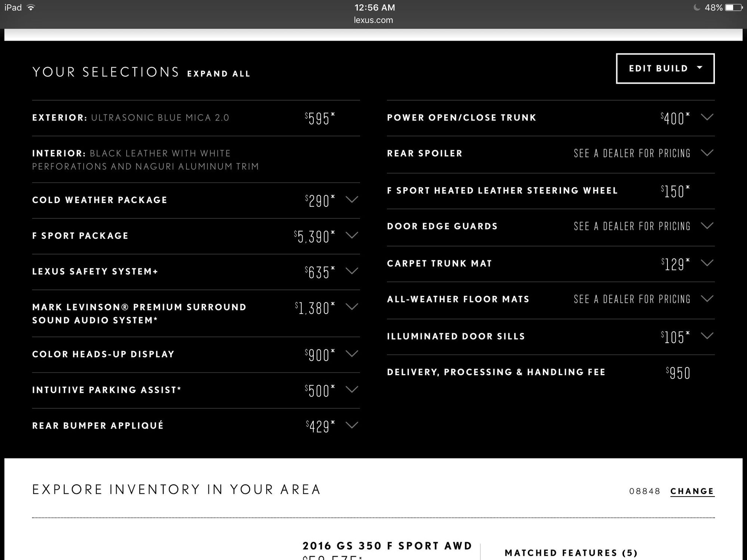Expand Mark Levinson audio system row
747x560 pixels.
tap(352, 307)
